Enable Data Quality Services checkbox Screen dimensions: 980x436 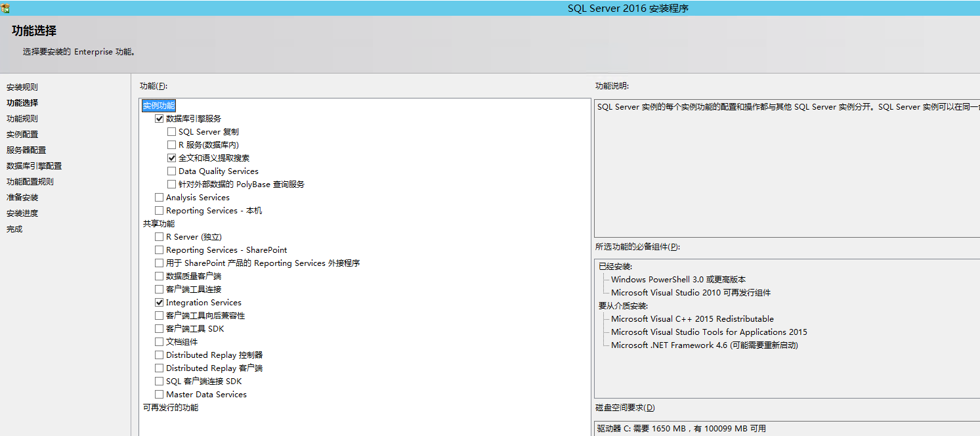point(171,171)
